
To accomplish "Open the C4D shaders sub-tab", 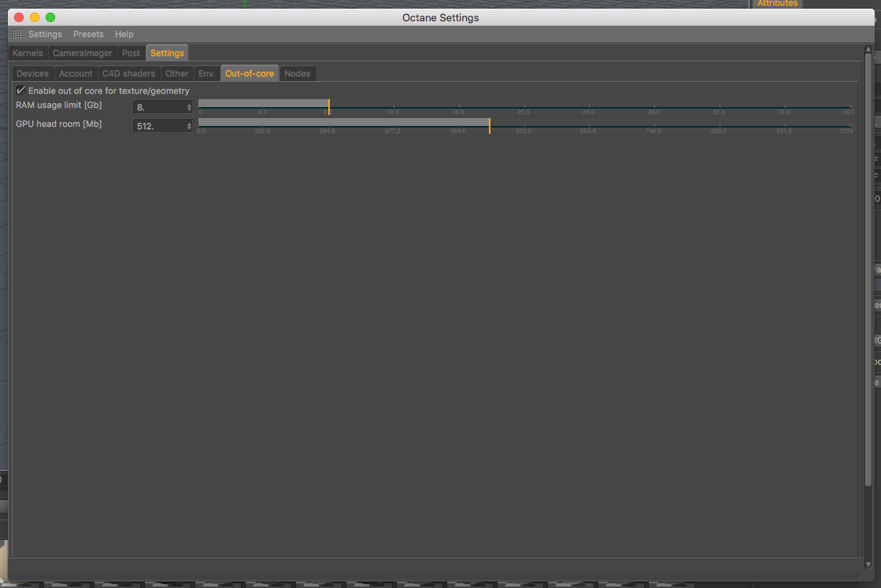I will 128,73.
